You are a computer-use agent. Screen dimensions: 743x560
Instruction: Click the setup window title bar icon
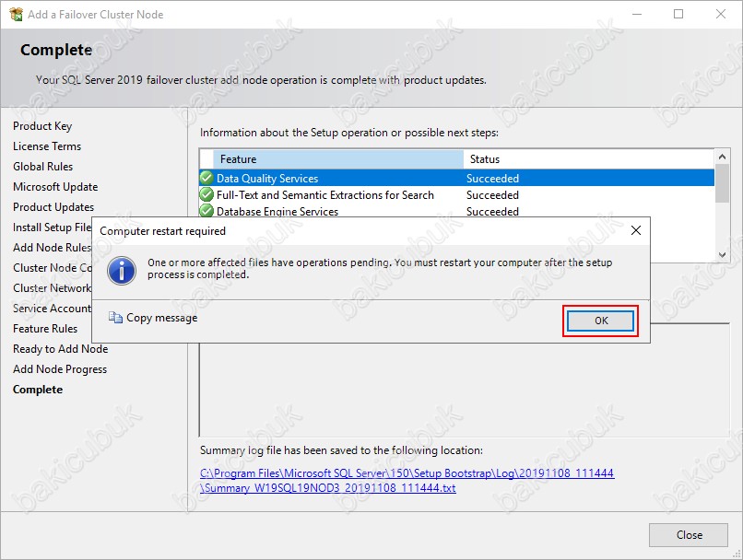coord(16,14)
